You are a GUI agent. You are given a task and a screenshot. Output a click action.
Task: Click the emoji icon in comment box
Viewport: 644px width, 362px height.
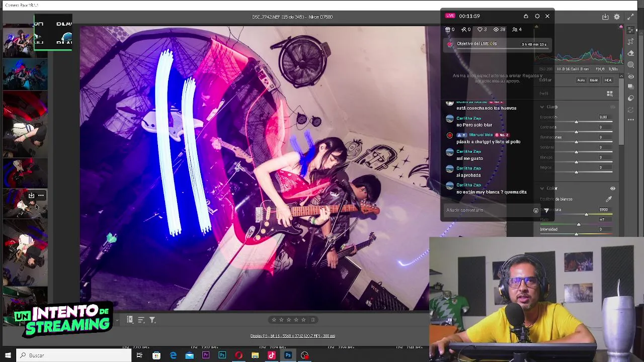(x=536, y=210)
